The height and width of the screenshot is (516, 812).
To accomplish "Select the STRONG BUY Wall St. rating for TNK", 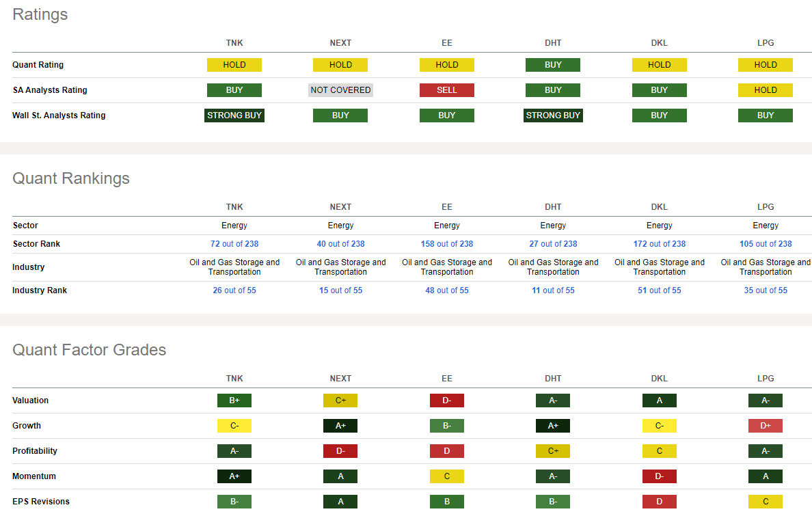I will pyautogui.click(x=234, y=115).
